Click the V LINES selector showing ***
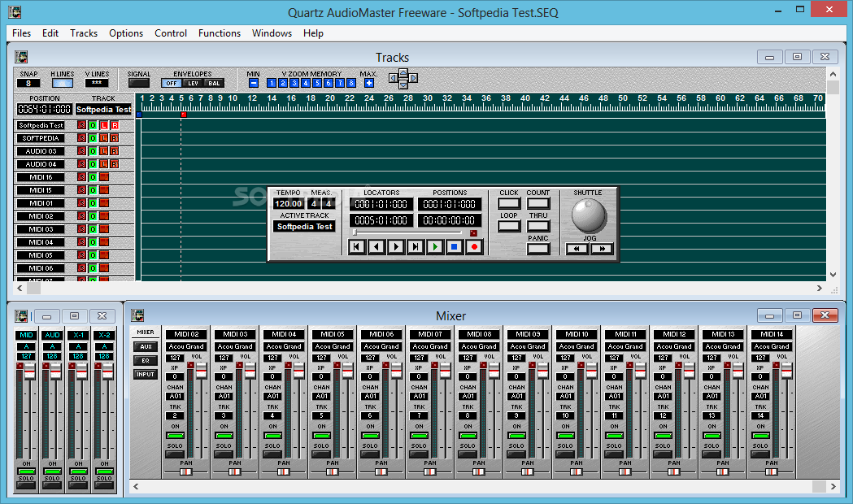 (97, 83)
